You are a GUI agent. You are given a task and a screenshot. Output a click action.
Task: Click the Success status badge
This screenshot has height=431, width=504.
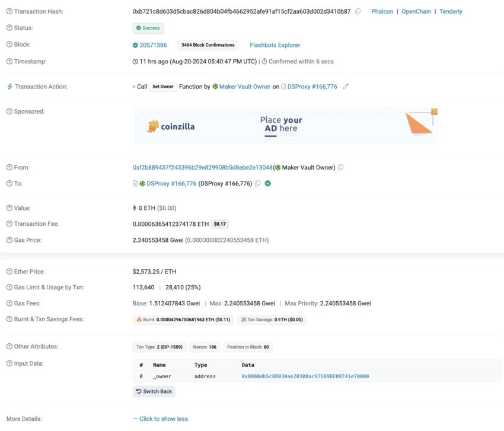(x=148, y=28)
